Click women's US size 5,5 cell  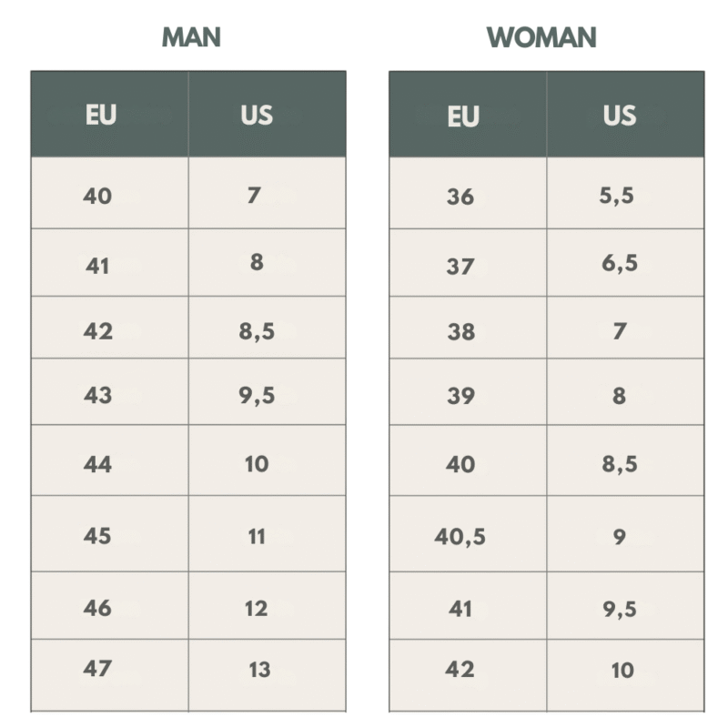coord(625,193)
